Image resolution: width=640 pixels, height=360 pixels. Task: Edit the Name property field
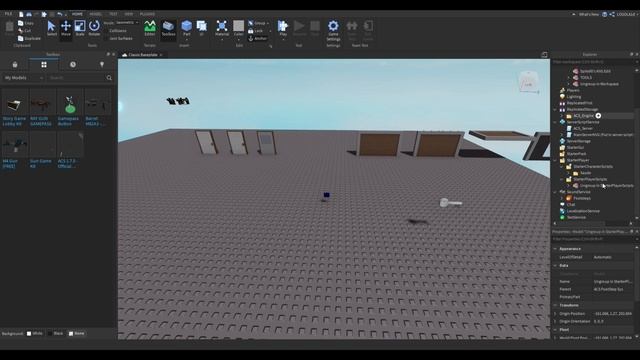[612, 282]
